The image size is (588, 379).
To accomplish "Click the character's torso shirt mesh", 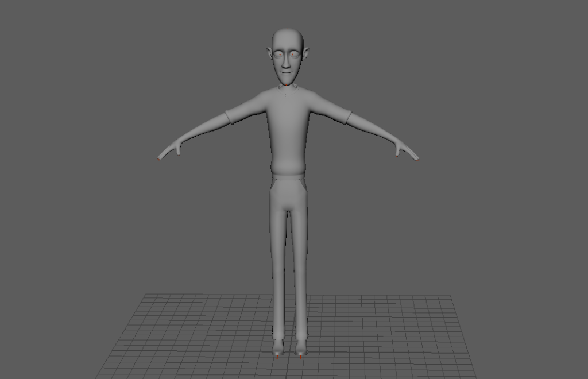I will pyautogui.click(x=288, y=131).
